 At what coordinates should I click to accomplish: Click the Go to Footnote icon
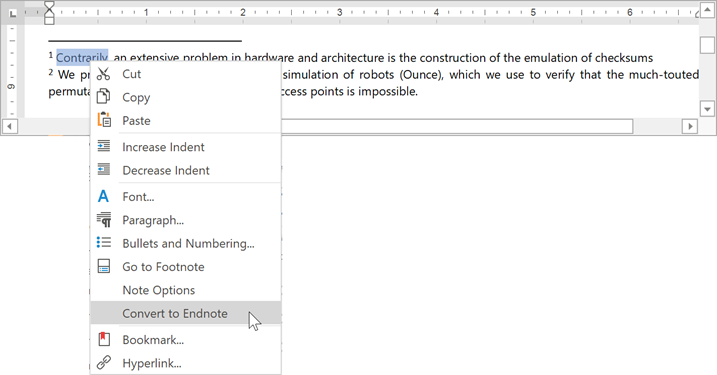[104, 266]
